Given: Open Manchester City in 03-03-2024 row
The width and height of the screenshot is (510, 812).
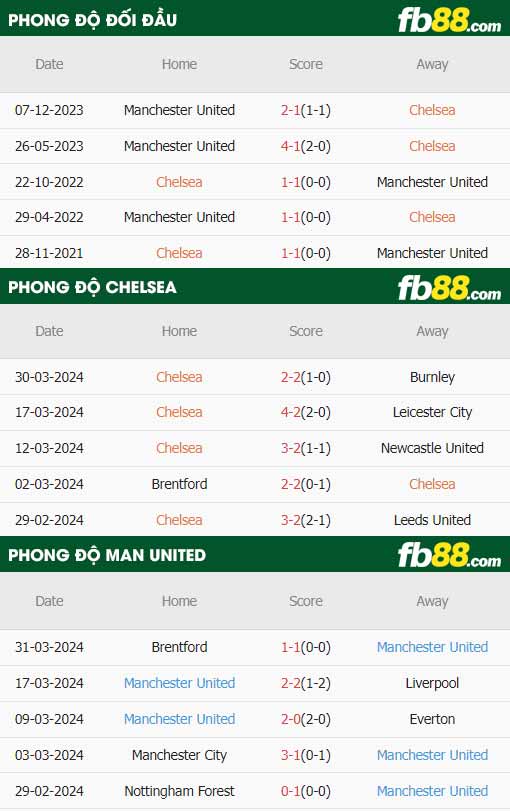Looking at the screenshot, I should coord(179,755).
